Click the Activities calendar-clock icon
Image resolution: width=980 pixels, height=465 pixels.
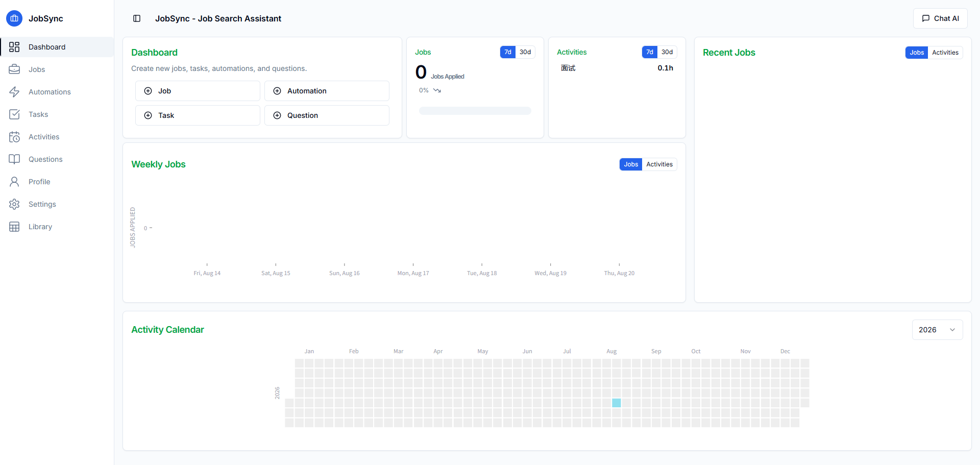click(x=14, y=137)
